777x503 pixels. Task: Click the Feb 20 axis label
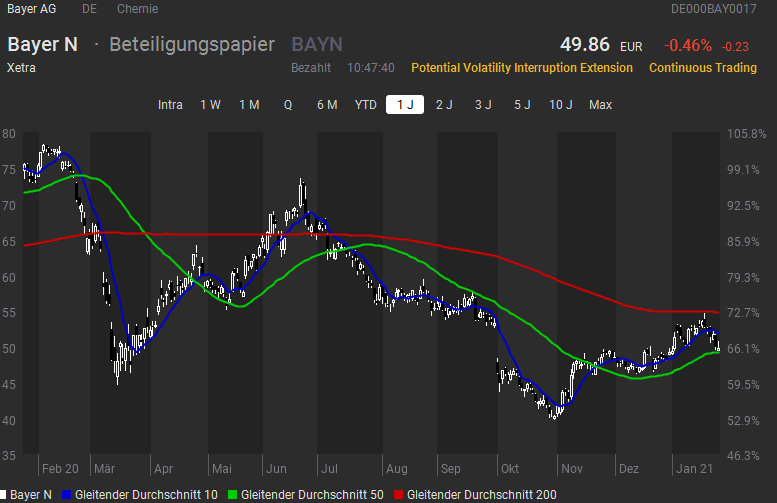click(x=60, y=469)
